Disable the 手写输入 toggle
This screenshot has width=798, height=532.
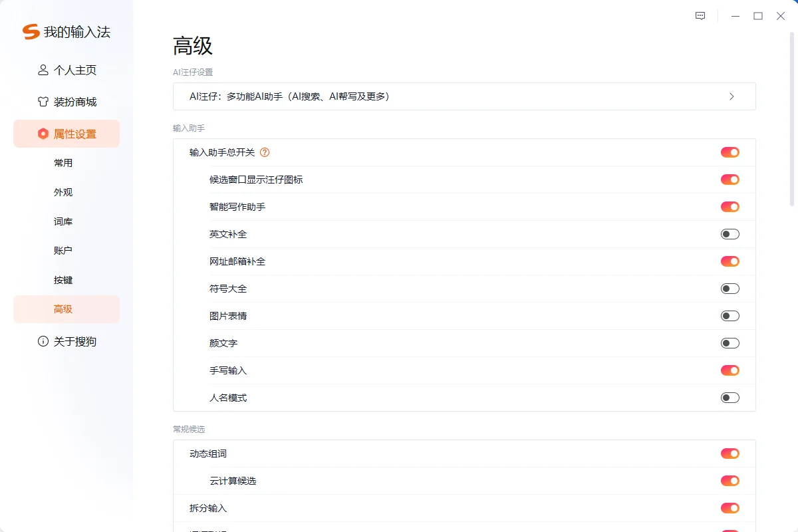(730, 370)
